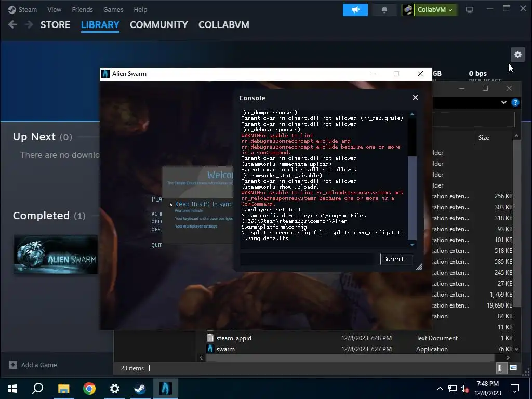The width and height of the screenshot is (532, 399).
Task: Open the Windows notification center
Action: point(515,389)
